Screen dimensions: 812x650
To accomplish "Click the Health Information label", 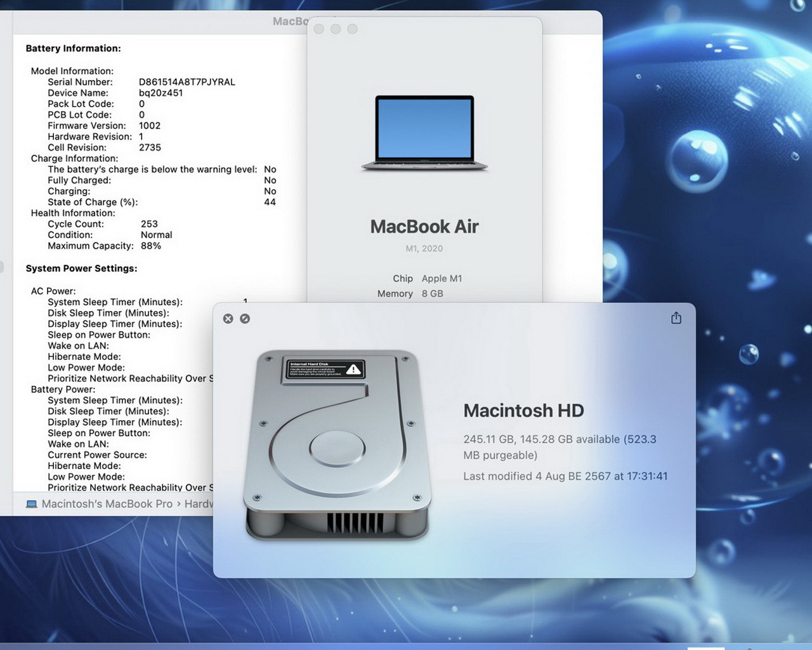I will (73, 213).
